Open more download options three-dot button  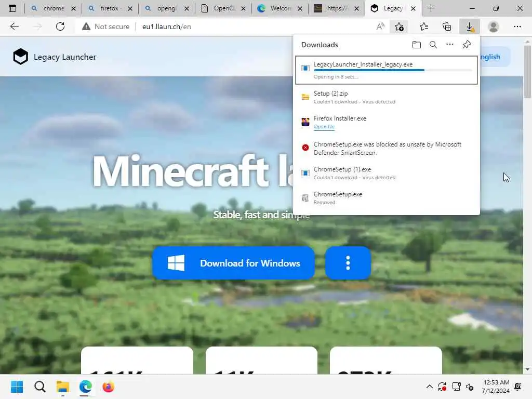[348, 263]
